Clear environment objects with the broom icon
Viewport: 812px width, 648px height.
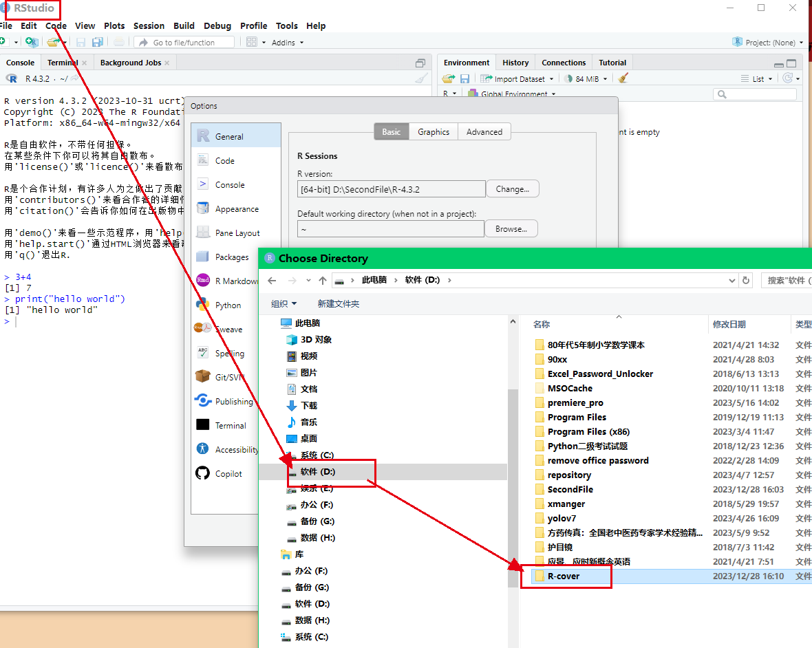623,78
